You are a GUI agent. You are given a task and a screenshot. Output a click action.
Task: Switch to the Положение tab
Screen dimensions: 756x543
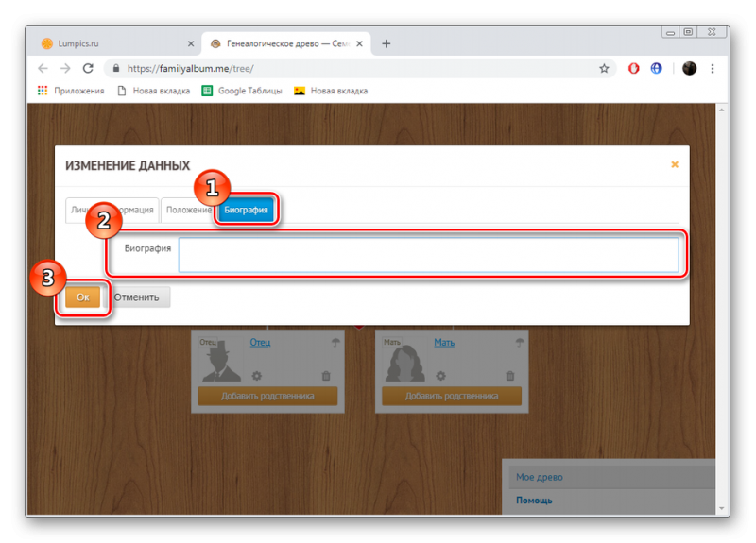coord(188,210)
